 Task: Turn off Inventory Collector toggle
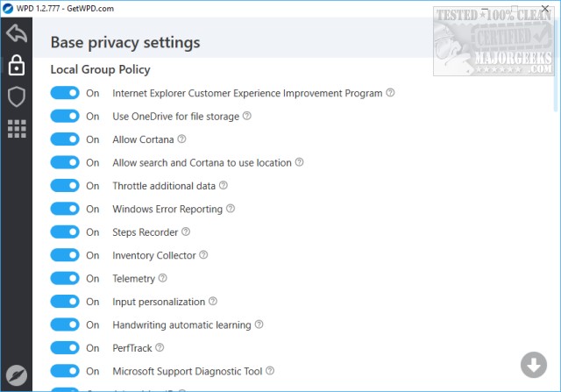[65, 255]
